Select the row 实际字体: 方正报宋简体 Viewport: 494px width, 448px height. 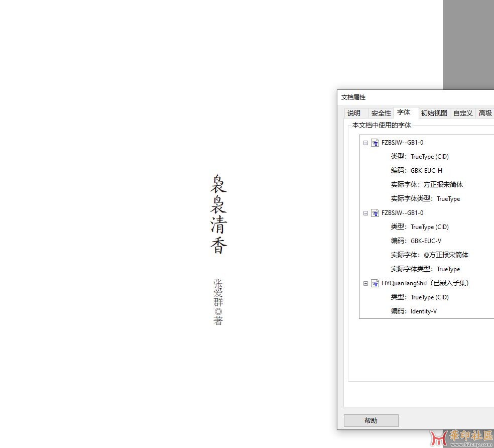tap(427, 184)
